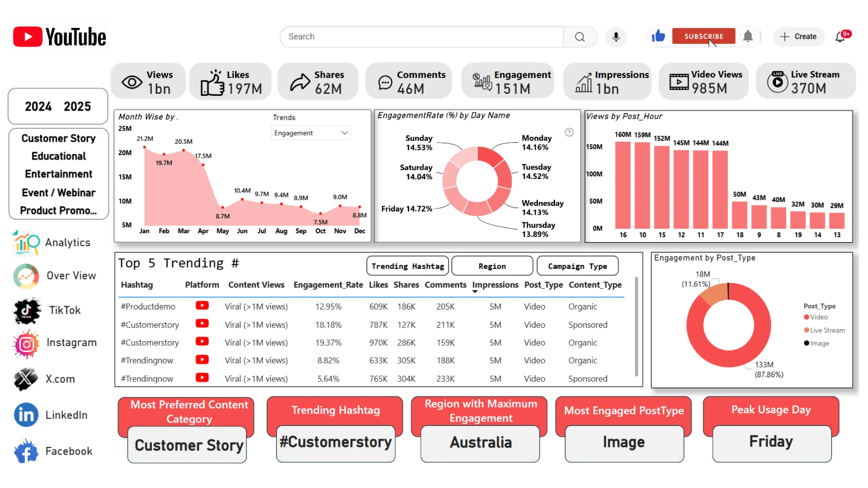
Task: Click the Image legend color swatch
Action: click(x=807, y=343)
